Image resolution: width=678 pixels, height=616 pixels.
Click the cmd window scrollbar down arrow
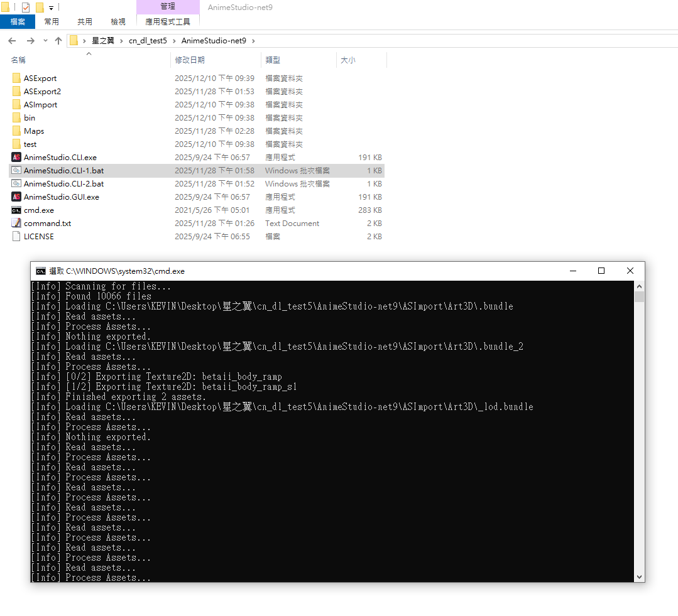(639, 576)
